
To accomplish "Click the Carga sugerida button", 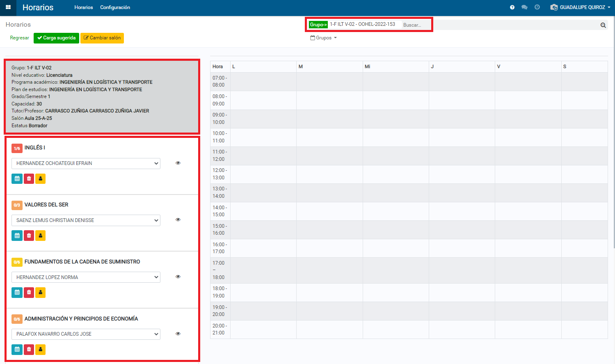I will (56, 38).
